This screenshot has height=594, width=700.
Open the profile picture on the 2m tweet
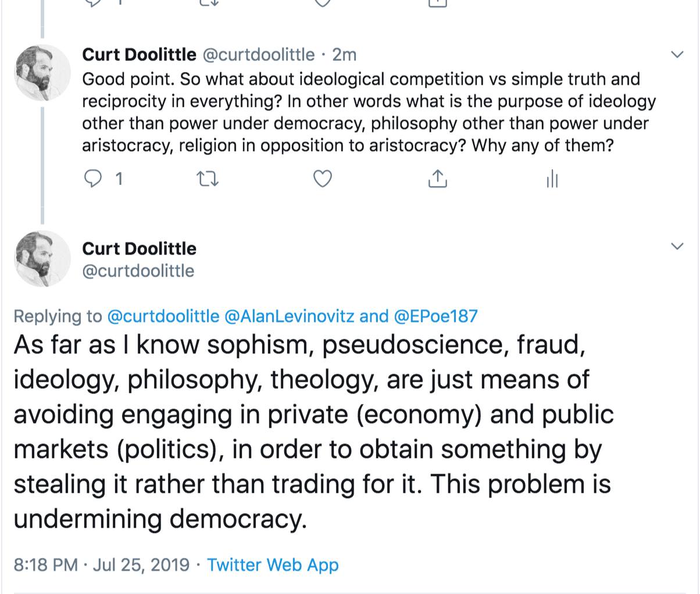click(x=42, y=71)
